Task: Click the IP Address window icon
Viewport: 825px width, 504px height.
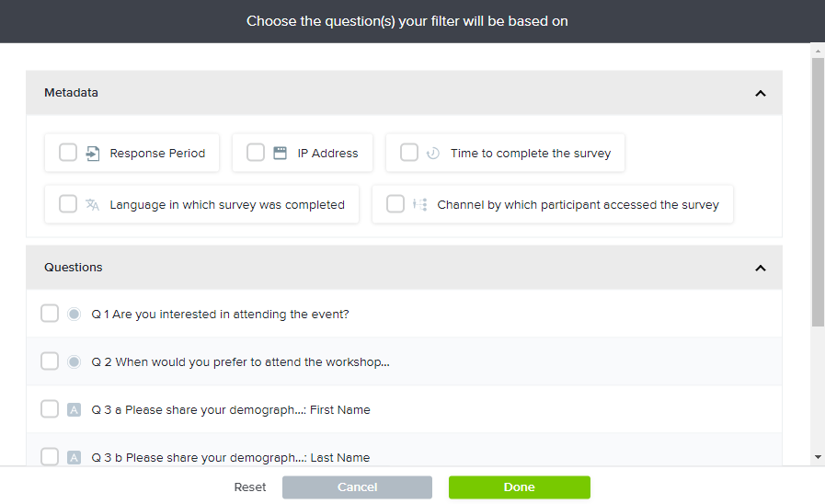Action: tap(280, 154)
